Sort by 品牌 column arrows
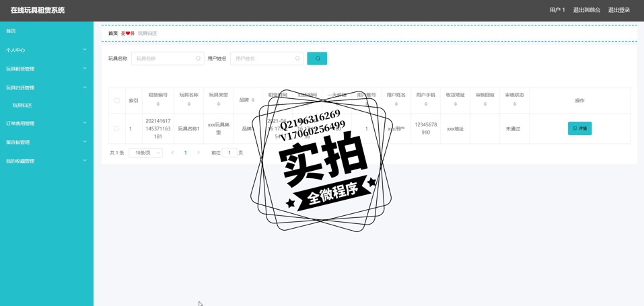The width and height of the screenshot is (644, 306). click(253, 100)
